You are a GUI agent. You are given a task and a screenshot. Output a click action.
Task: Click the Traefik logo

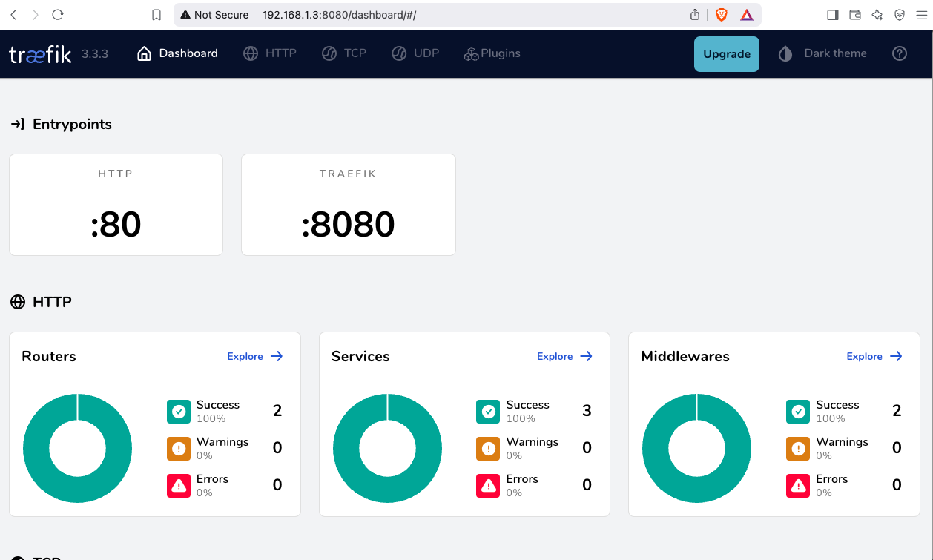coord(40,53)
